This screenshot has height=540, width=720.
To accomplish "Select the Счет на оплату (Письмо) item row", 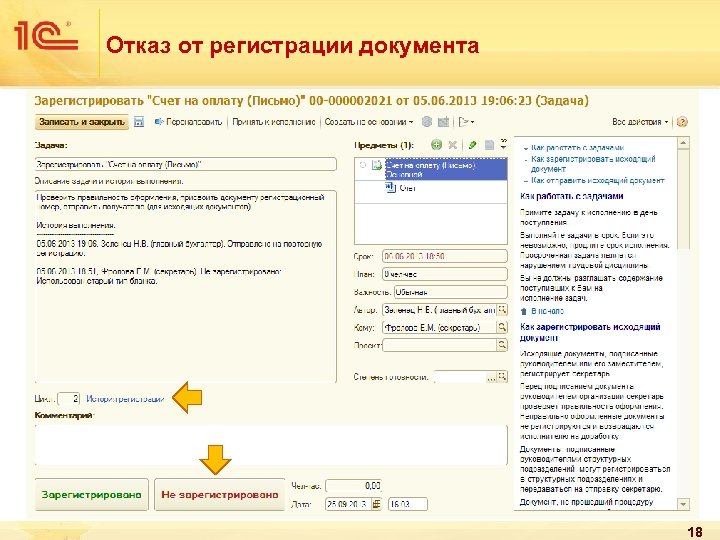I will click(x=431, y=169).
